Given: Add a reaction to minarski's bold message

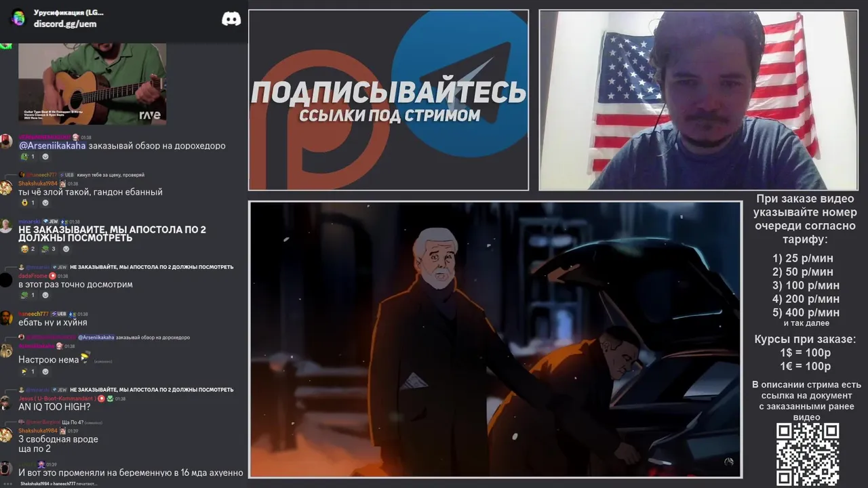Looking at the screenshot, I should coord(66,249).
